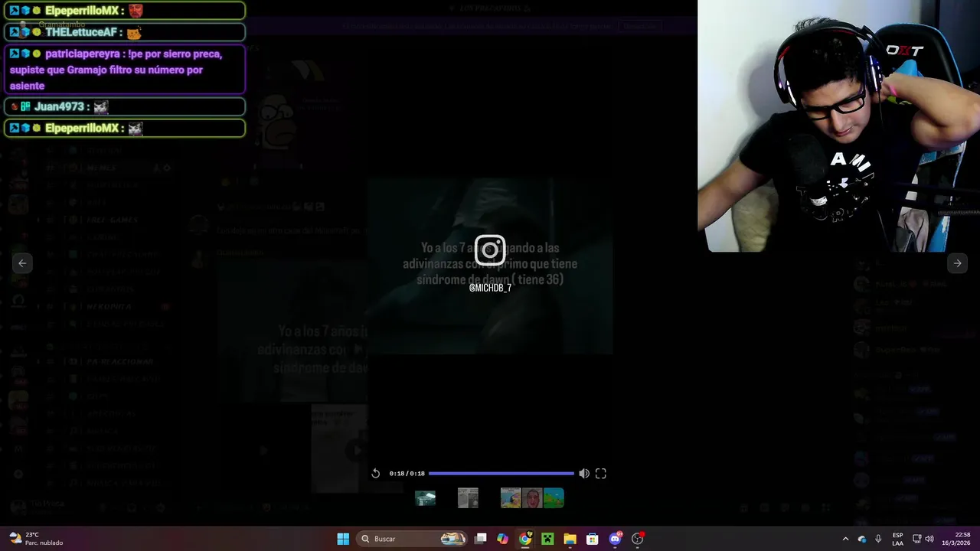Open Microsoft Store from the taskbar
This screenshot has width=980, height=551.
[592, 539]
